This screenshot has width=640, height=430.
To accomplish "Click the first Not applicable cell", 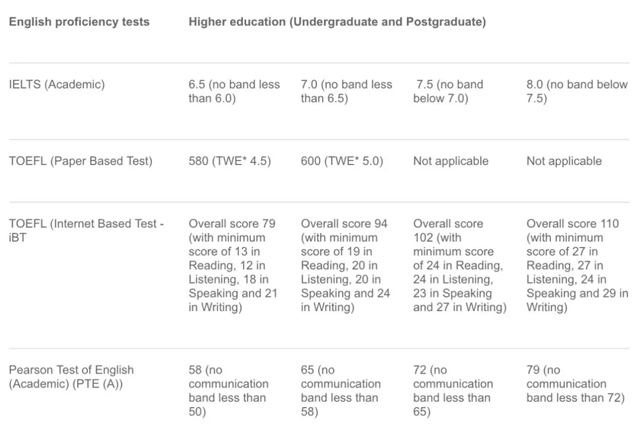I will coord(451,161).
